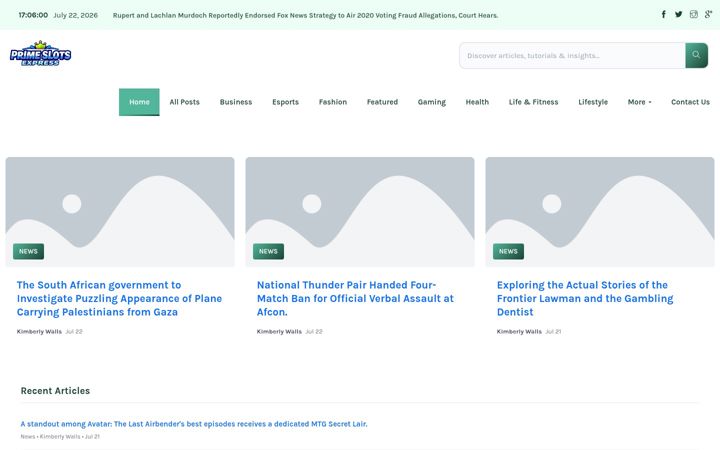The width and height of the screenshot is (720, 450).
Task: Click 'Jul 22' date on South African article
Action: (74, 332)
